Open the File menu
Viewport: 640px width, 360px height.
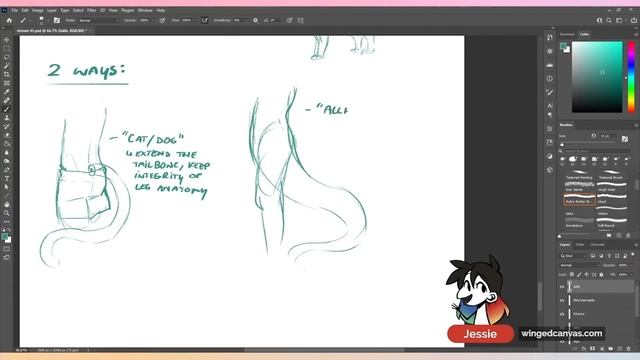coord(14,10)
